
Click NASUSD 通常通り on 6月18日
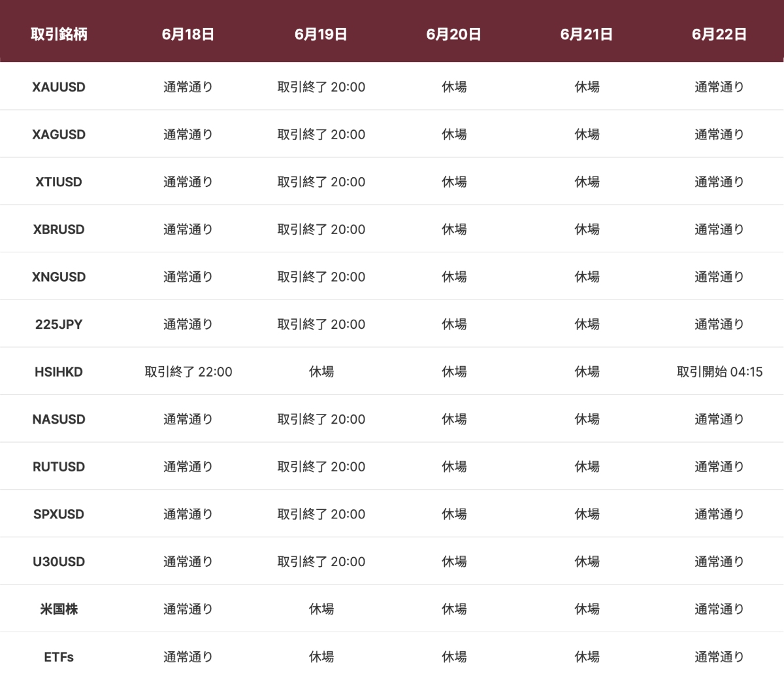click(x=188, y=420)
